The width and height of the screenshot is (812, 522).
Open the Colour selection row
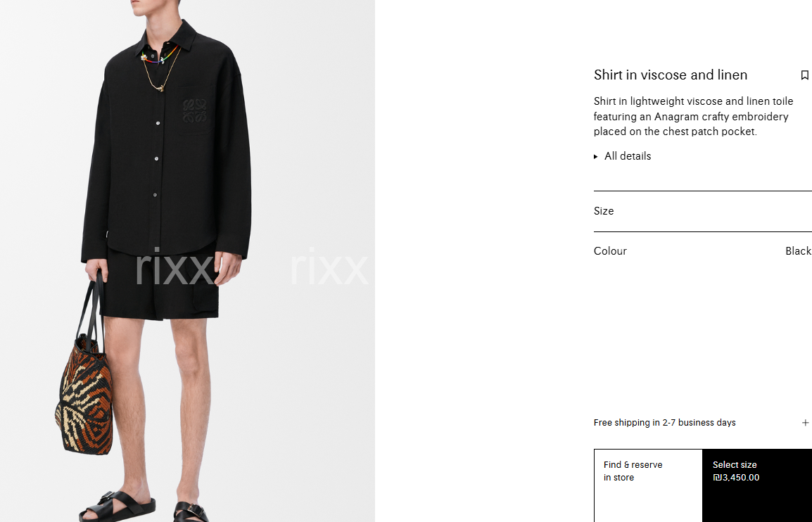(703, 251)
